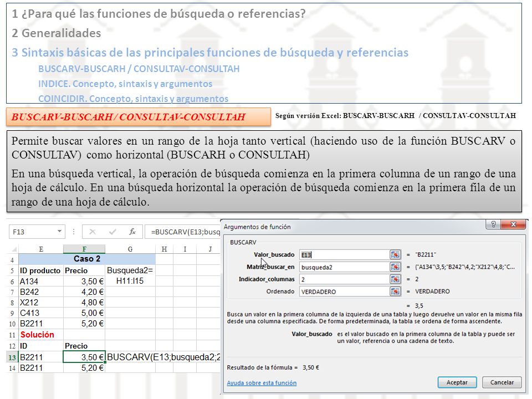
Task: Open the Ayuda sobre esta función link
Action: 262,383
